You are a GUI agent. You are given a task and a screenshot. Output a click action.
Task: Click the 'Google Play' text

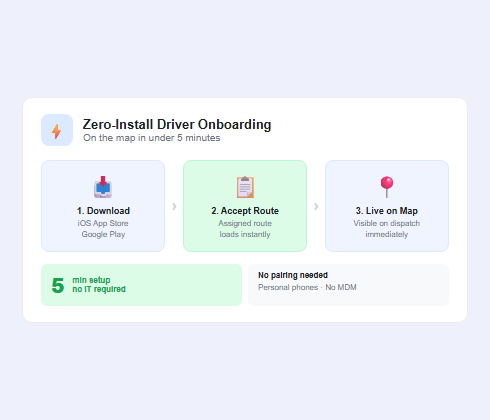[x=103, y=234]
